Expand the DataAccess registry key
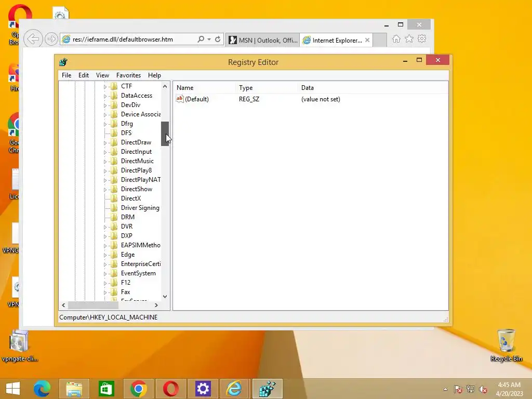The height and width of the screenshot is (399, 532). 105,96
